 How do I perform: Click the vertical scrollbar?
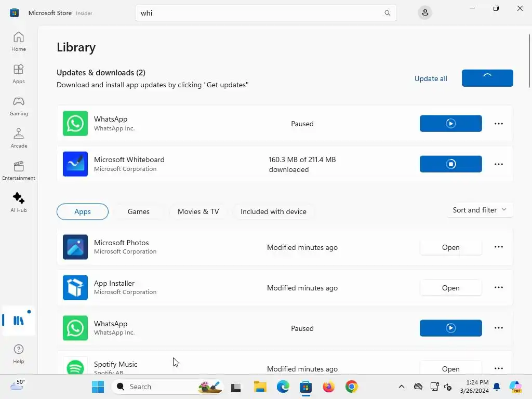click(529, 61)
